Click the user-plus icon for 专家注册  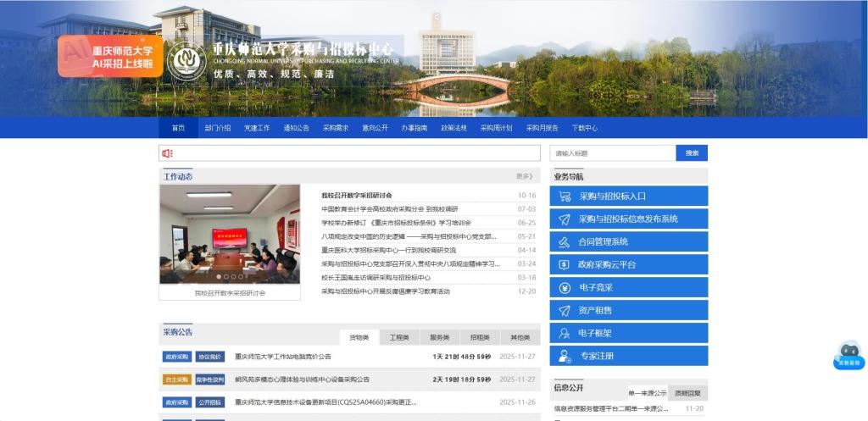tap(565, 357)
